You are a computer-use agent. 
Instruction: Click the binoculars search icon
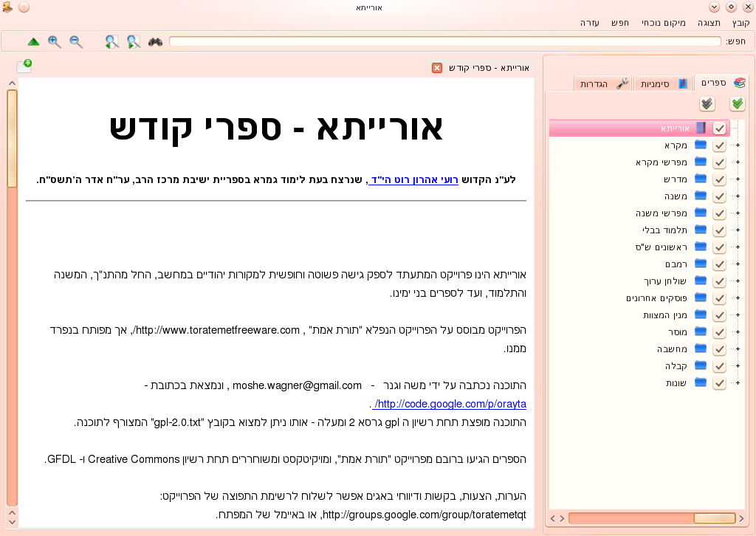click(155, 42)
